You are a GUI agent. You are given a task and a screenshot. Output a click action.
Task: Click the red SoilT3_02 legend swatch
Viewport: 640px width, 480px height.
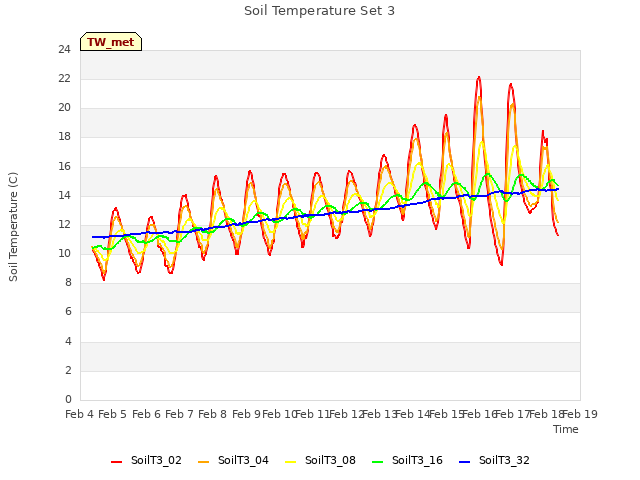point(116,462)
